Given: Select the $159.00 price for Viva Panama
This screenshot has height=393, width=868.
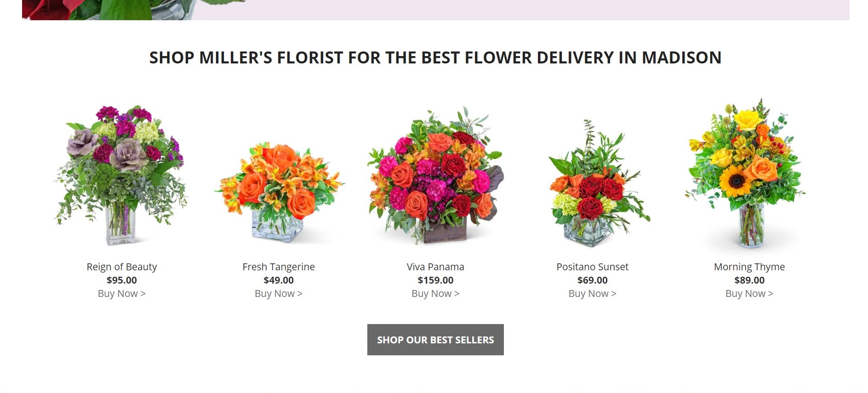Looking at the screenshot, I should [x=435, y=280].
